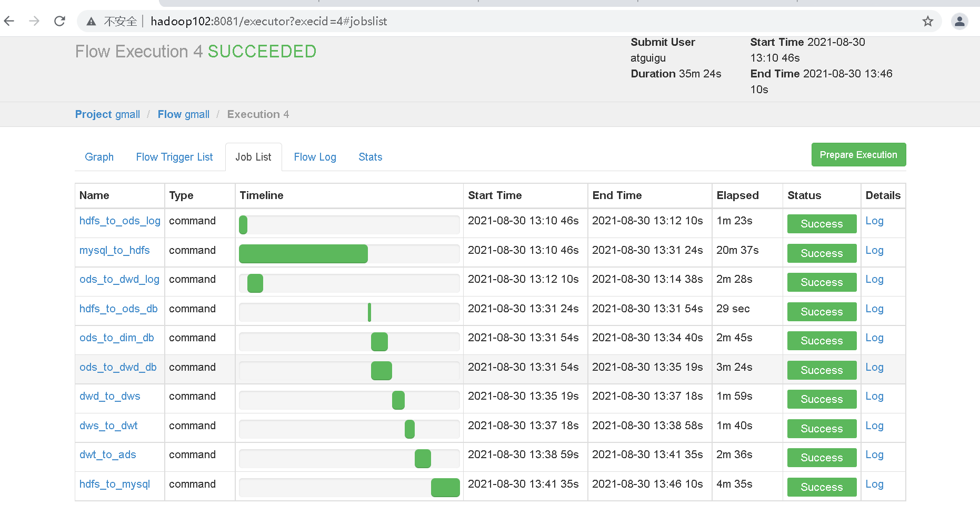Open the dwd_to_dws job link
This screenshot has height=514, width=980.
pos(109,396)
